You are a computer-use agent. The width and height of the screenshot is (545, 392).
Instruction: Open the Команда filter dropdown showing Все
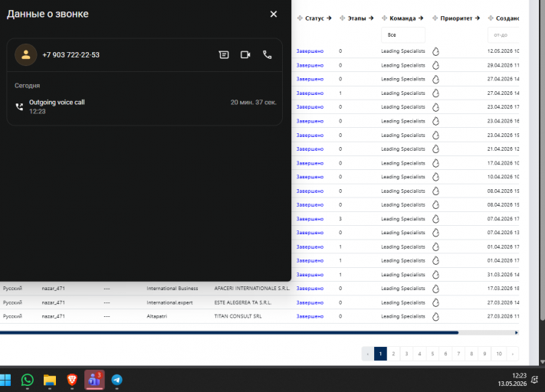(403, 34)
